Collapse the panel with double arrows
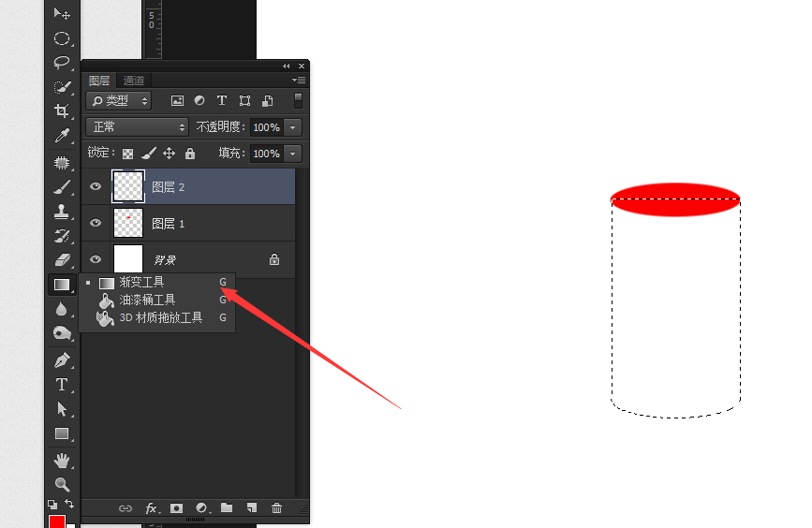 [287, 66]
